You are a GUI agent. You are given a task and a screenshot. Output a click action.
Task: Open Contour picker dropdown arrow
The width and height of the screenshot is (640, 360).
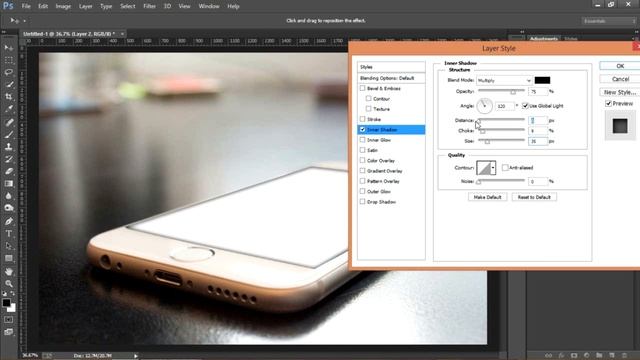pos(493,168)
